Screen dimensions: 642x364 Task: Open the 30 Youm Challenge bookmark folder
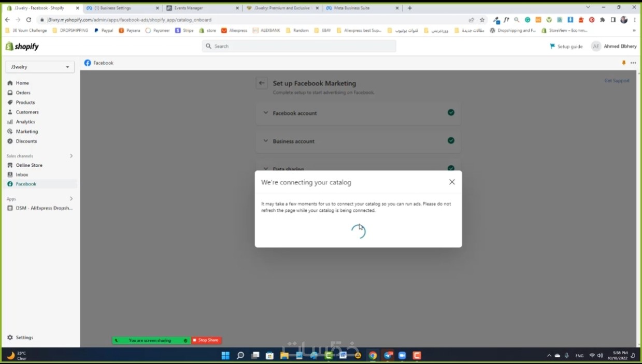(x=26, y=31)
